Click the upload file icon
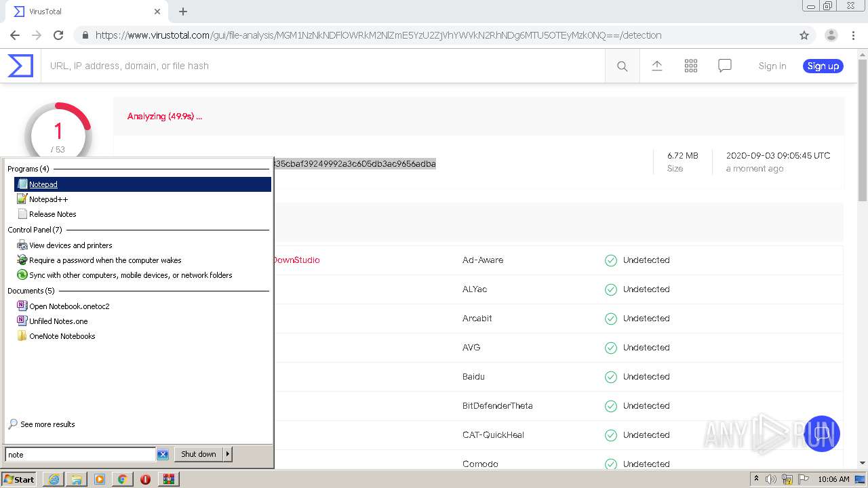This screenshot has width=868, height=488. point(657,66)
